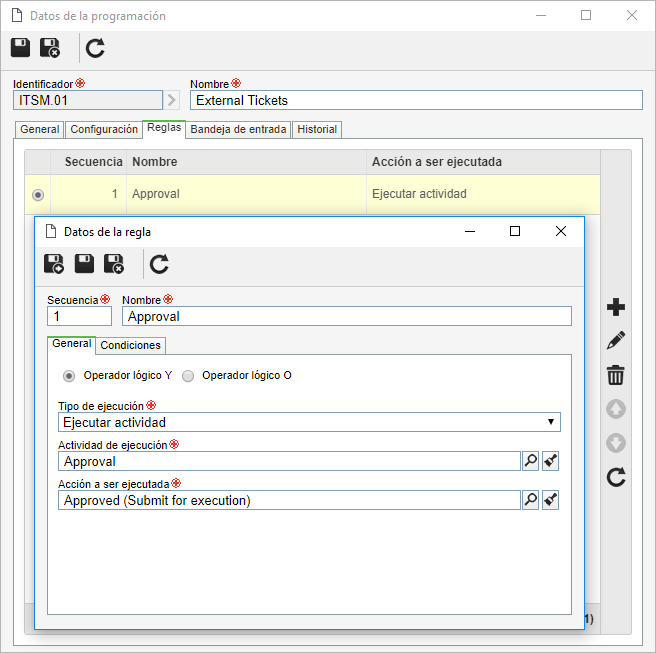656x653 pixels.
Task: Maximize the Datos de la regla dialog
Action: click(x=515, y=231)
